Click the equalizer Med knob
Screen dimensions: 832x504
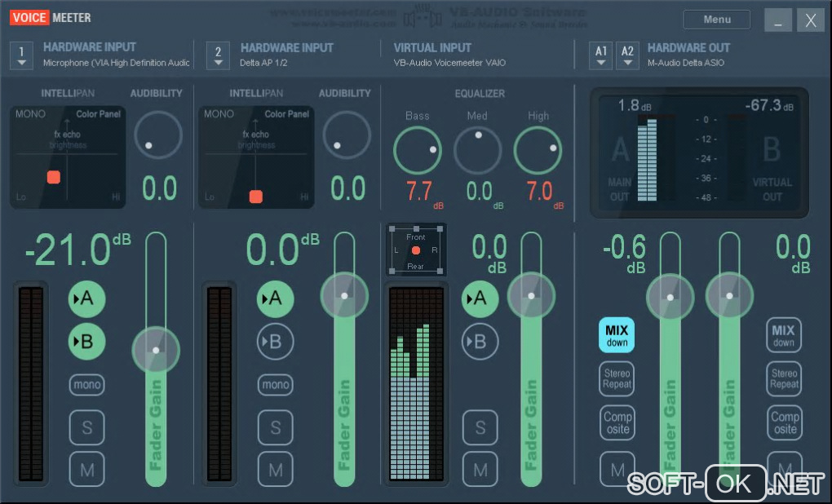click(477, 151)
